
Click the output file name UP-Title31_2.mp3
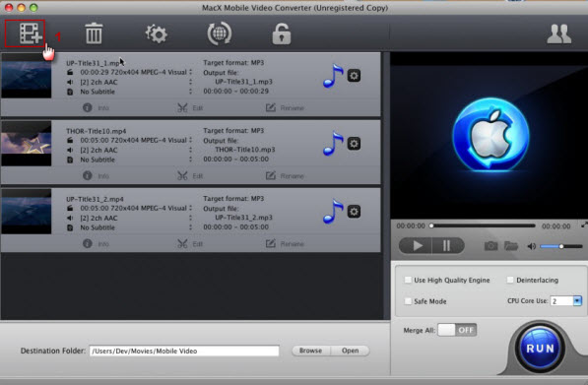(243, 218)
